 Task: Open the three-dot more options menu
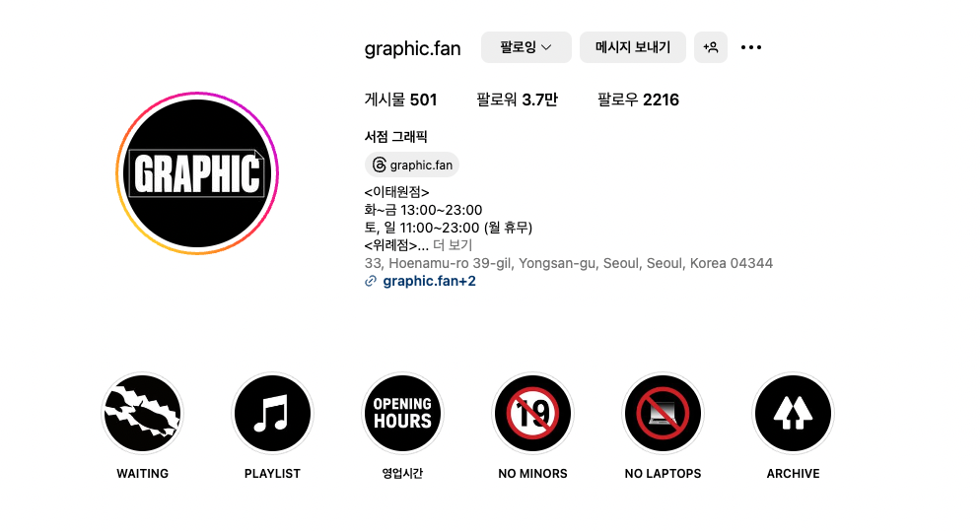(751, 47)
